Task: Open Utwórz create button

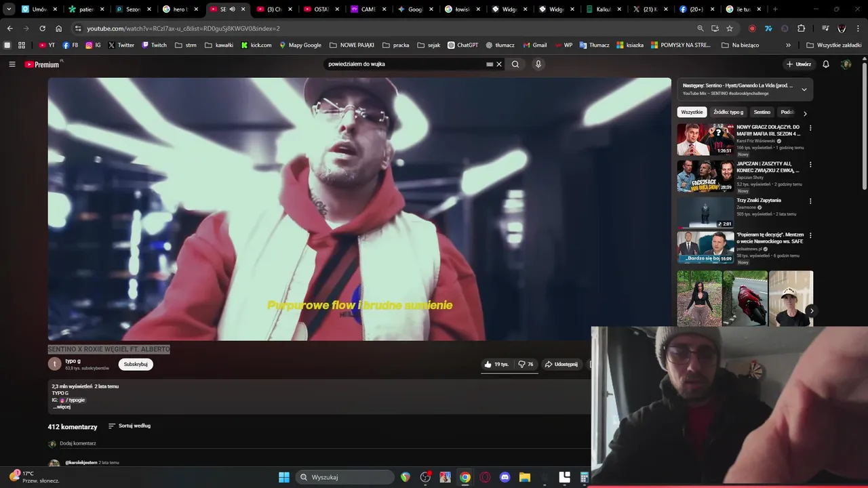Action: [799, 64]
